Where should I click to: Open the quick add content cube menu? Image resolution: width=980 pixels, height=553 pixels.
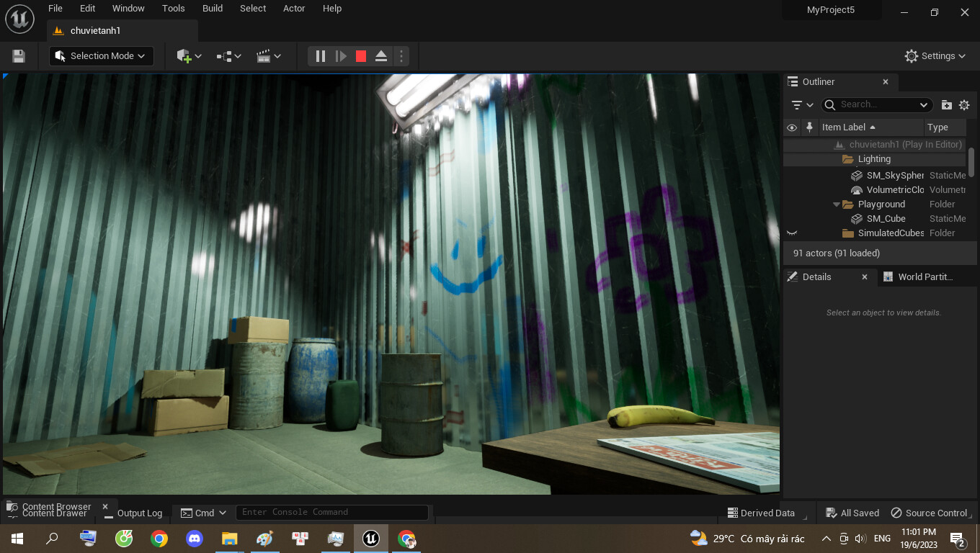point(189,56)
